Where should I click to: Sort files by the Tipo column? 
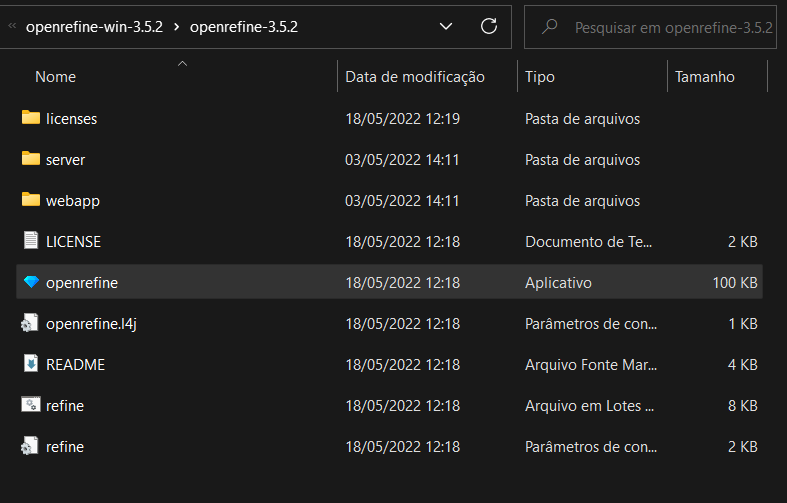pos(539,77)
